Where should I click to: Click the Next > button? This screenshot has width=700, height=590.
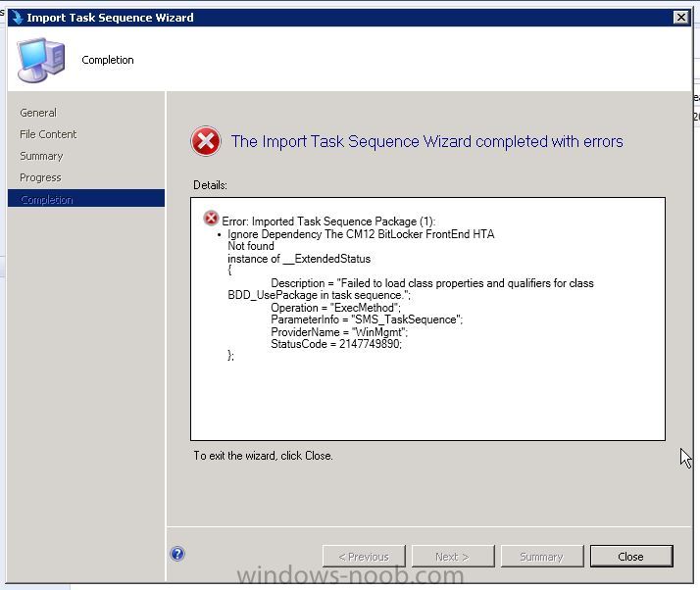point(452,557)
